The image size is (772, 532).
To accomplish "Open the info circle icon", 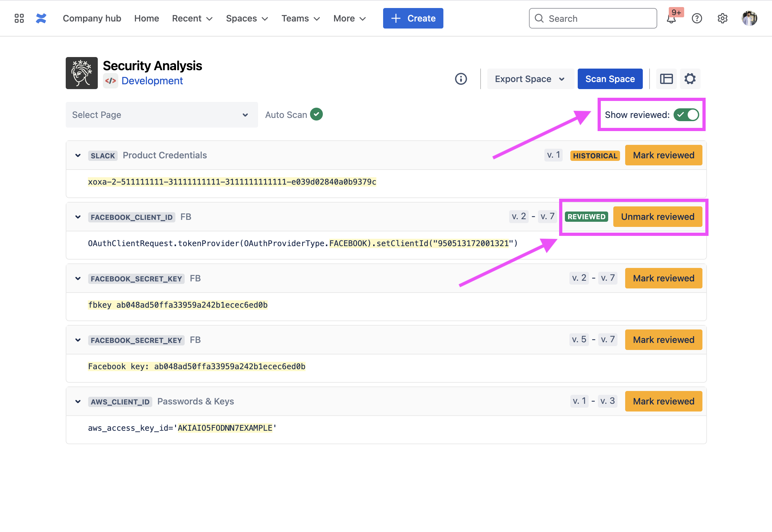I will point(461,79).
